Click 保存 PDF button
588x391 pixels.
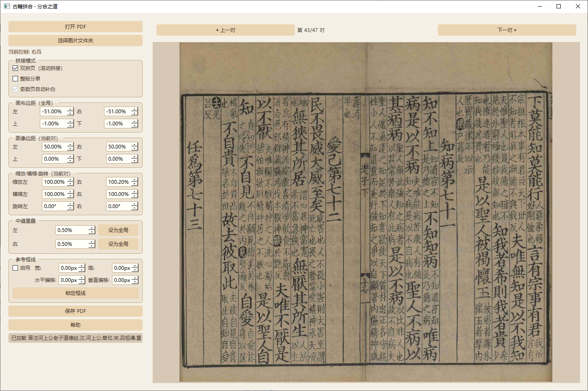(75, 311)
